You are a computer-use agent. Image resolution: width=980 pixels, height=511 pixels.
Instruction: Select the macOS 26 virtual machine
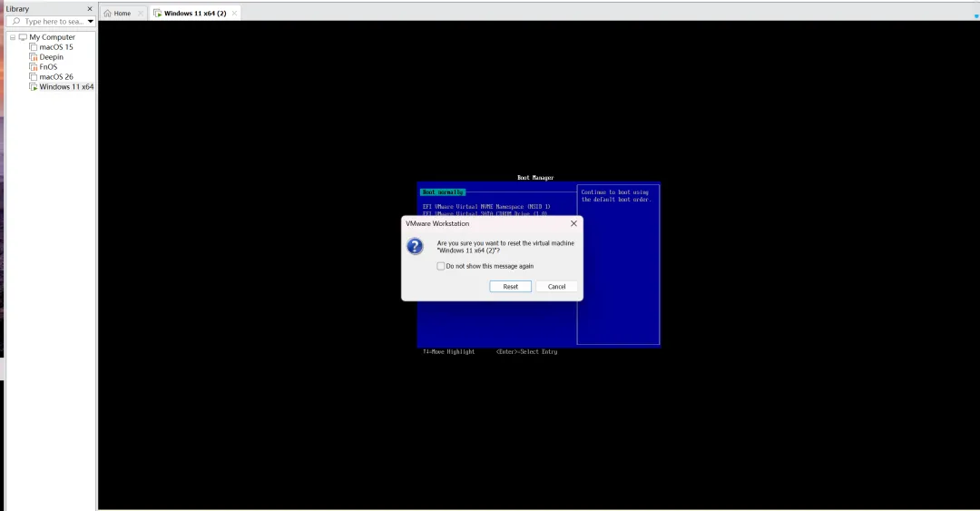55,77
